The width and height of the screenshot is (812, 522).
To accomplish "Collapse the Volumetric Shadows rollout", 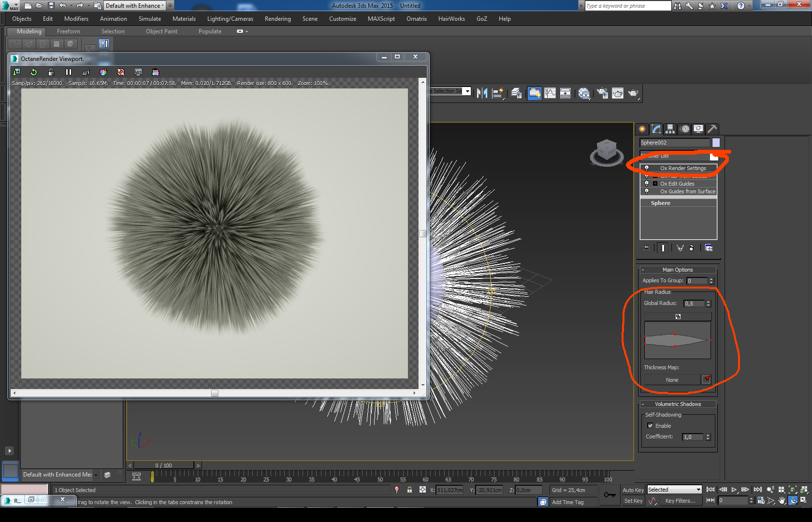I will coord(678,404).
